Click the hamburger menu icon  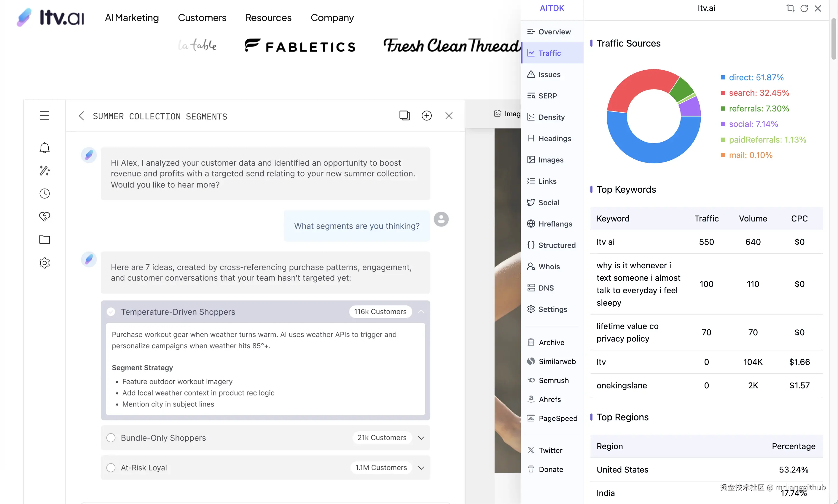pos(44,115)
